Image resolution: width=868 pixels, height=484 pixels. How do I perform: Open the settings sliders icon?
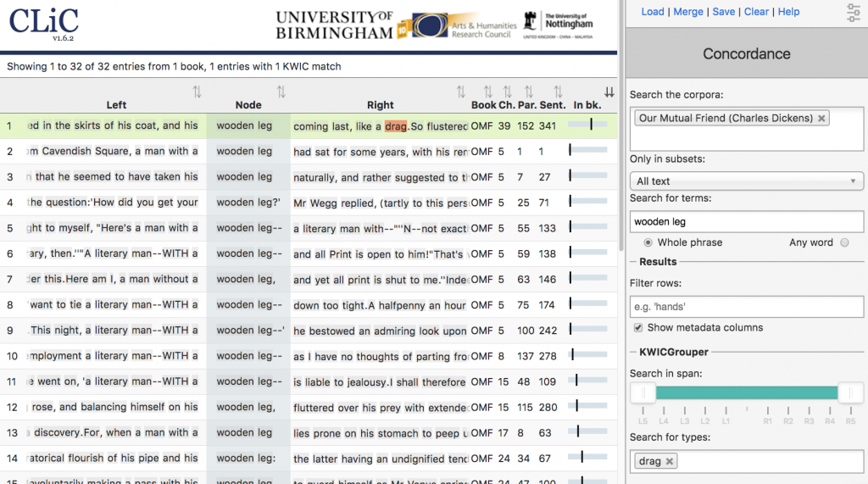coord(853,12)
